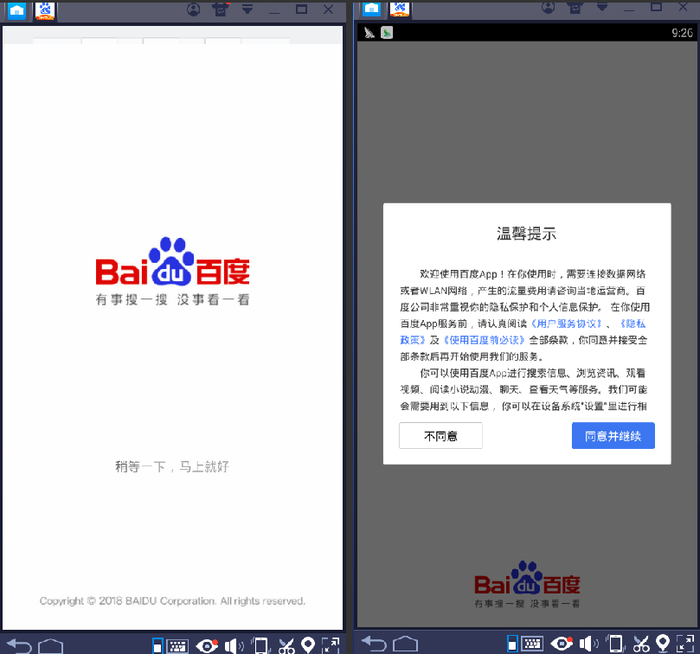Tap Android back arrow in left window
Image resolution: width=700 pixels, height=654 pixels.
19,646
